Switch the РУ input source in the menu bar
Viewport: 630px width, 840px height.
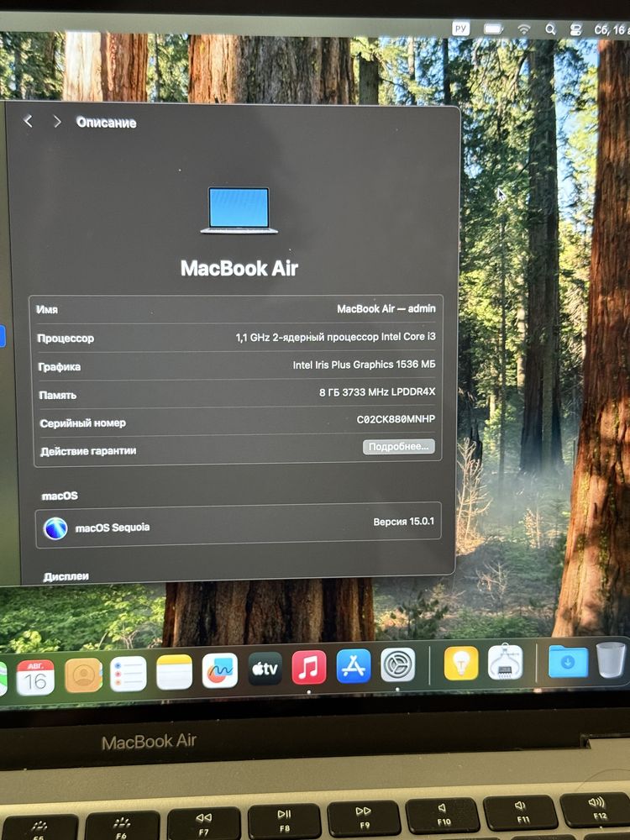tap(460, 28)
